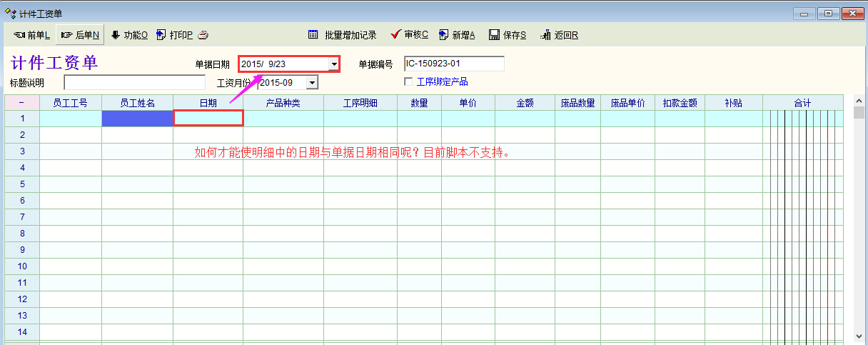Screen dimensions: 868x345
Task: Approve the sheet with 审核
Action: [410, 35]
